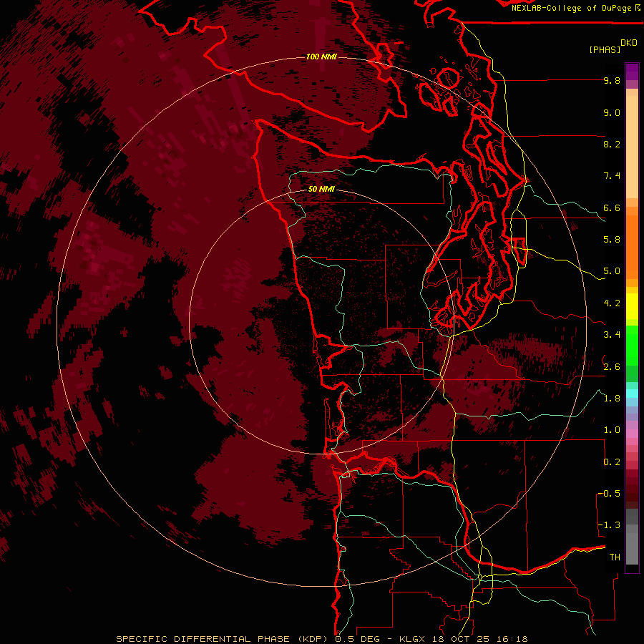Click the -0.5 scale label
The height and width of the screenshot is (644, 644).
[609, 494]
